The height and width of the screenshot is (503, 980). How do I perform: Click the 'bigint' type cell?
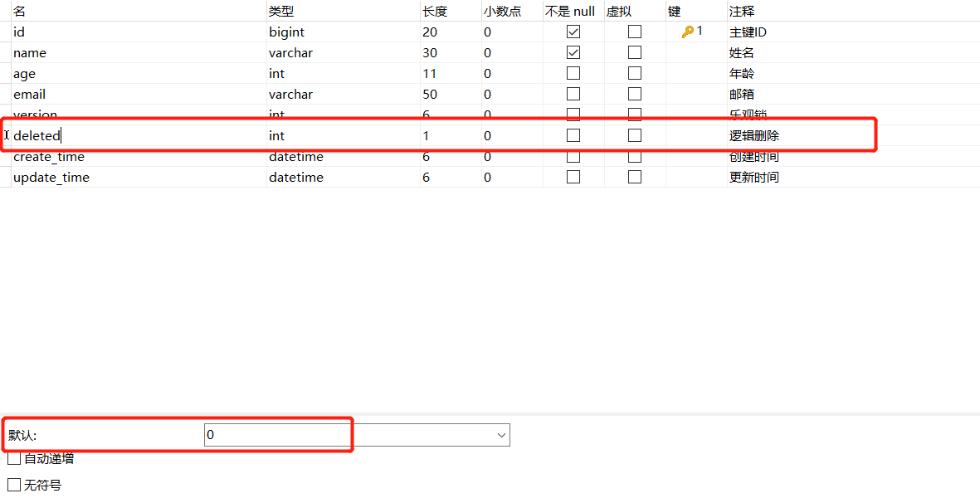coord(344,32)
